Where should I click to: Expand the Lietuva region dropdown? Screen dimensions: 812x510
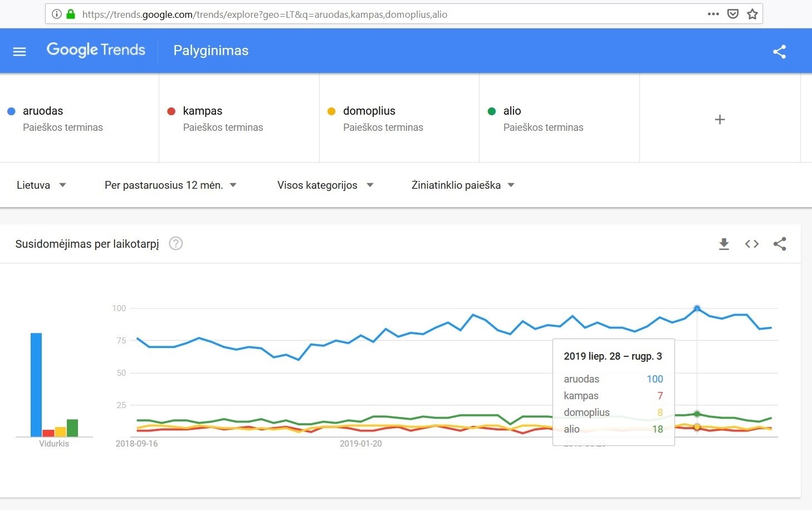coord(42,185)
